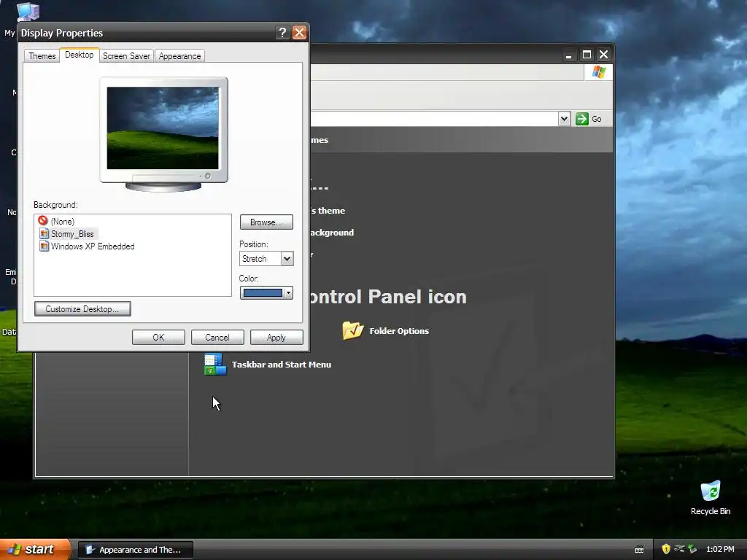Click the green arrow device tray icon
This screenshot has width=747, height=560.
(x=692, y=549)
